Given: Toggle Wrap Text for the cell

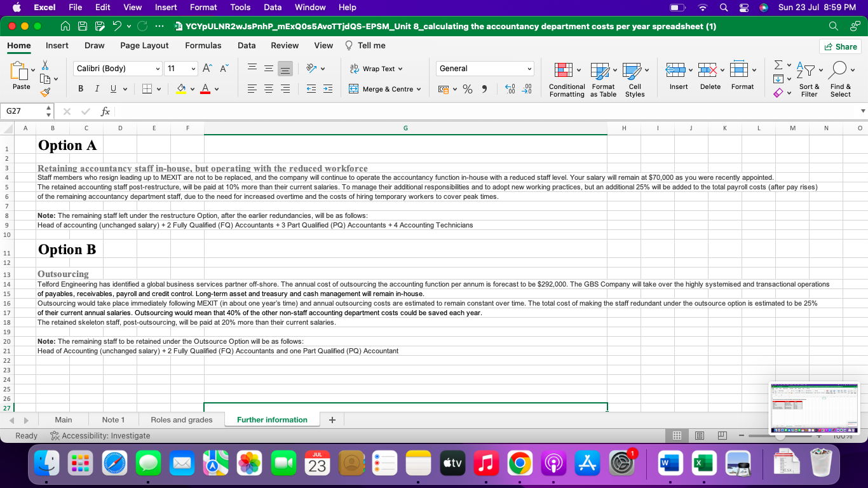Looking at the screenshot, I should click(x=376, y=69).
